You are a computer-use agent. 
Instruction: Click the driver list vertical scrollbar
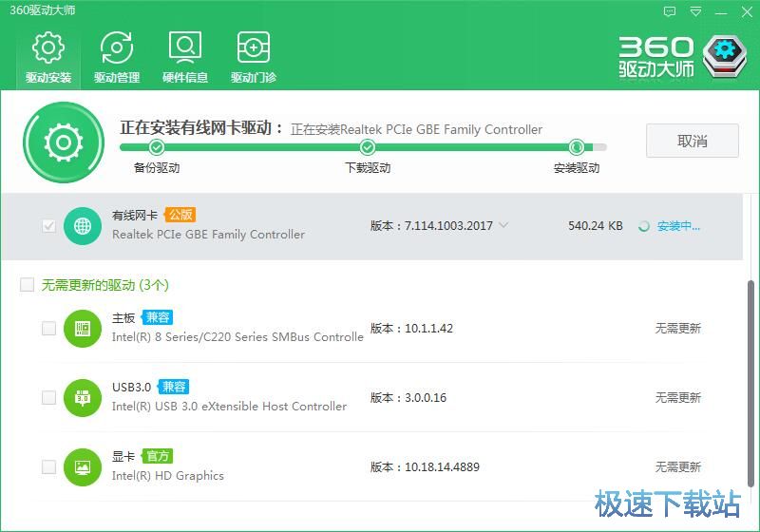[750, 383]
